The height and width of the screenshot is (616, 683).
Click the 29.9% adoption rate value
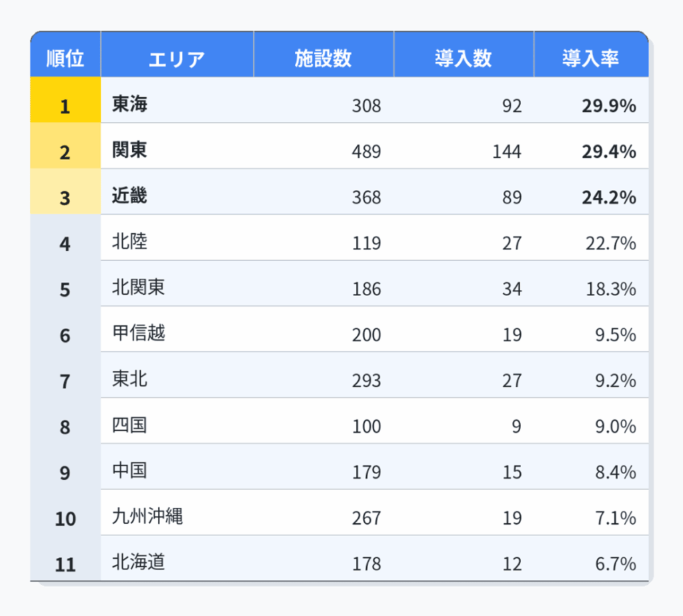(x=608, y=105)
